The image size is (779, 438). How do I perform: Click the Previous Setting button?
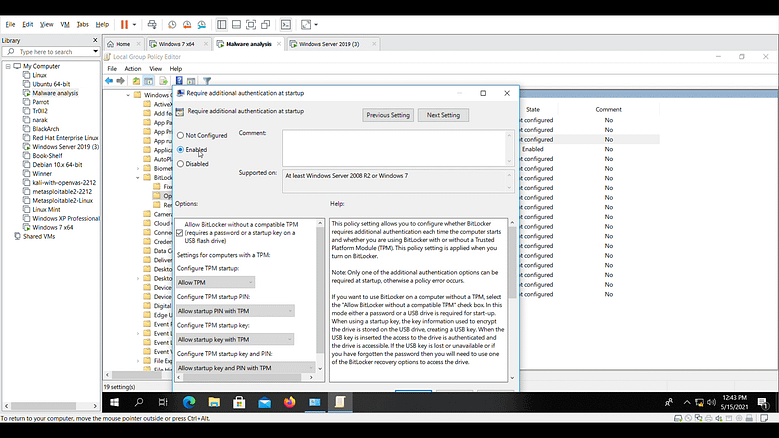388,115
